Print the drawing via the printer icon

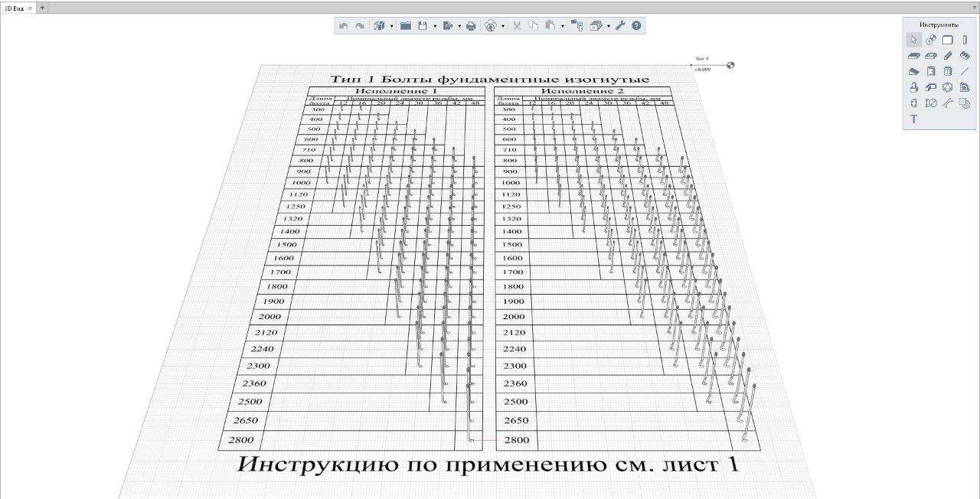point(472,25)
